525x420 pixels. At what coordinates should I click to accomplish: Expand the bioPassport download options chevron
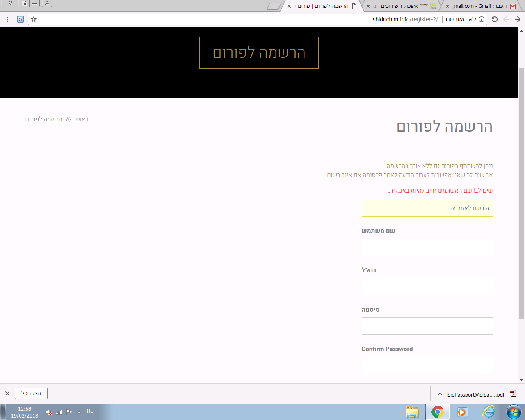click(440, 394)
